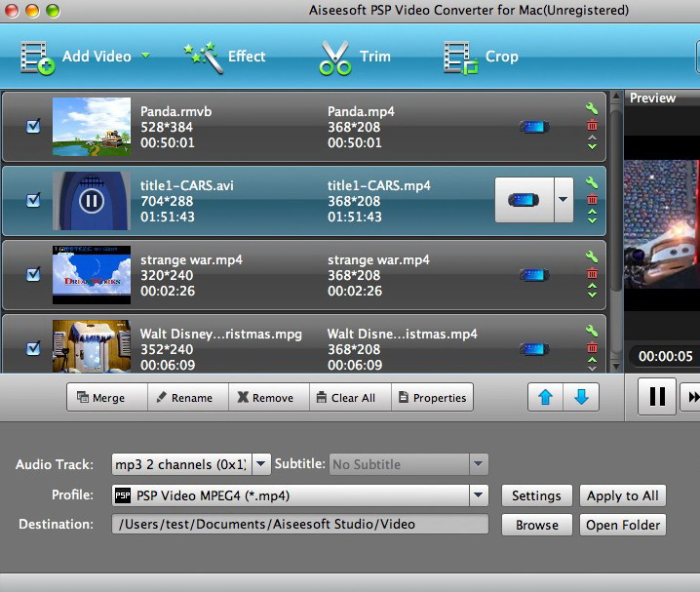This screenshot has height=592, width=700.
Task: Open wrench settings for Panda.rmvb
Action: (x=592, y=108)
